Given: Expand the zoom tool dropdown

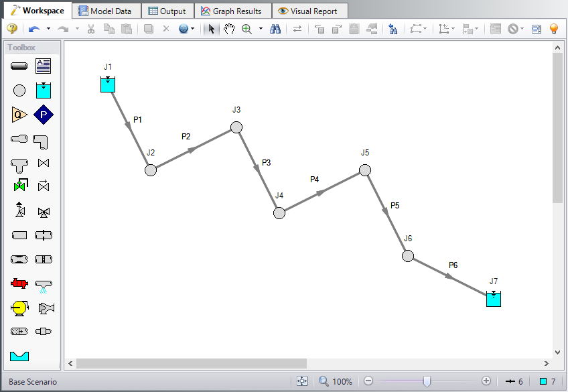Looking at the screenshot, I should tap(261, 29).
